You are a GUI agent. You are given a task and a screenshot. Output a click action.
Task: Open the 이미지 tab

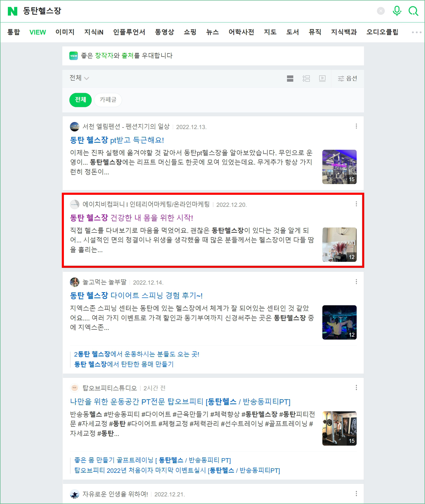[x=65, y=32]
